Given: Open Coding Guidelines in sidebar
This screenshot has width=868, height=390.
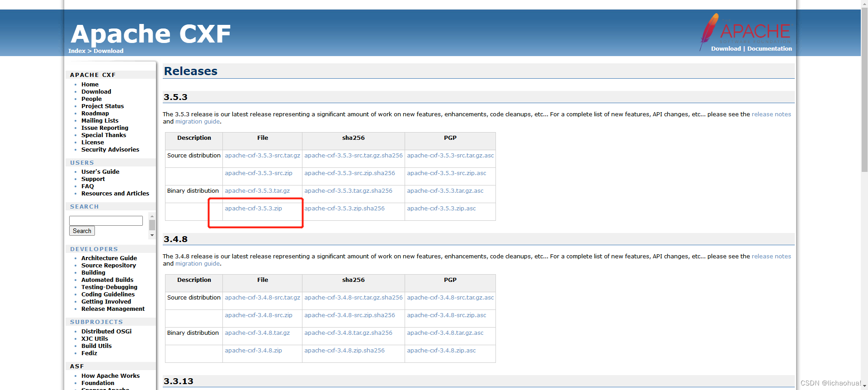Looking at the screenshot, I should [x=108, y=295].
